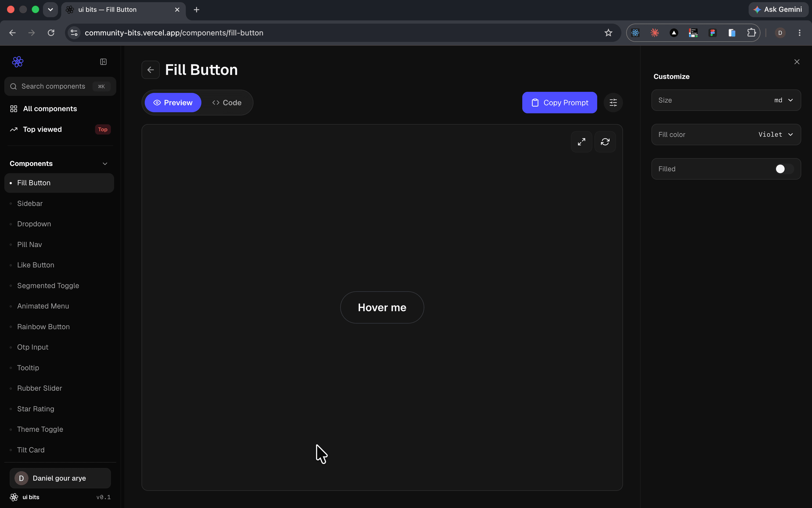Switch to the Preview tab
The width and height of the screenshot is (812, 508).
pyautogui.click(x=173, y=103)
